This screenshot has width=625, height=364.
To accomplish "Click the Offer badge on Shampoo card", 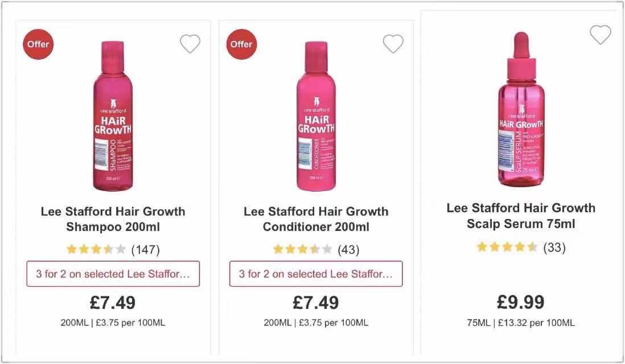I will [x=38, y=44].
